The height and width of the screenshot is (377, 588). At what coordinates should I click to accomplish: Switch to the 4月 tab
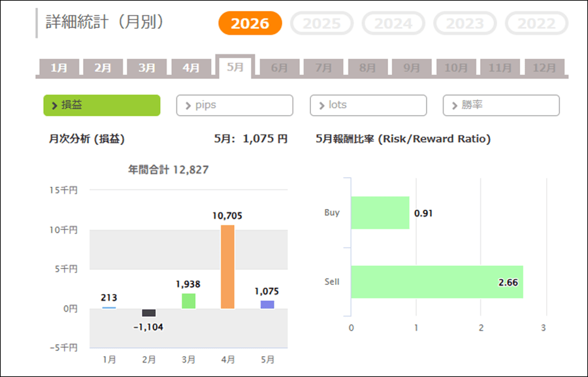click(x=191, y=68)
